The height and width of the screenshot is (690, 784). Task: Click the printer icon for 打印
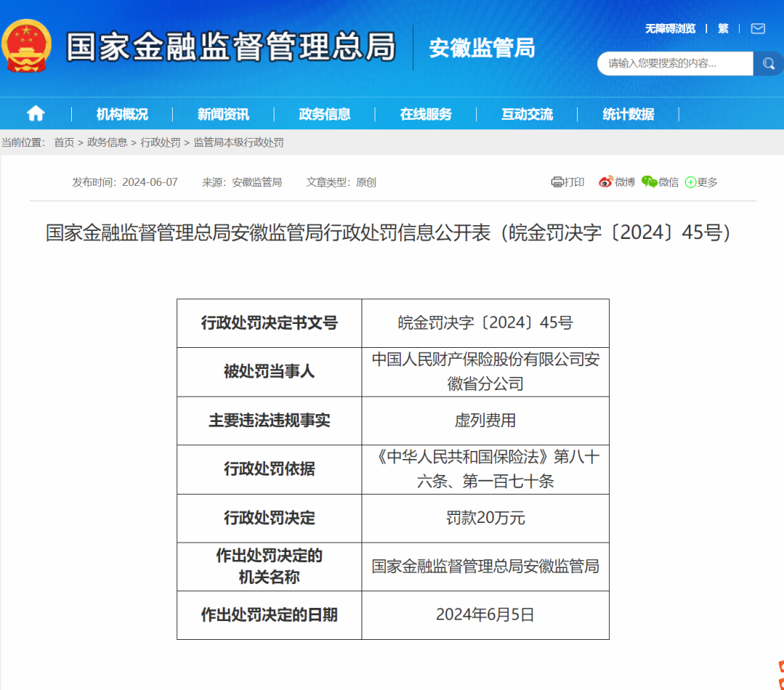(557, 182)
